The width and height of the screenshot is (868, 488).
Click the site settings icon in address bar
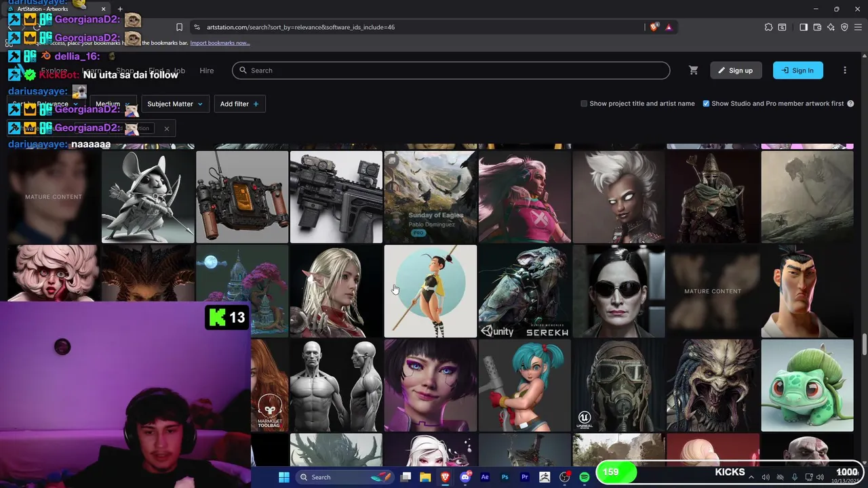pos(197,27)
